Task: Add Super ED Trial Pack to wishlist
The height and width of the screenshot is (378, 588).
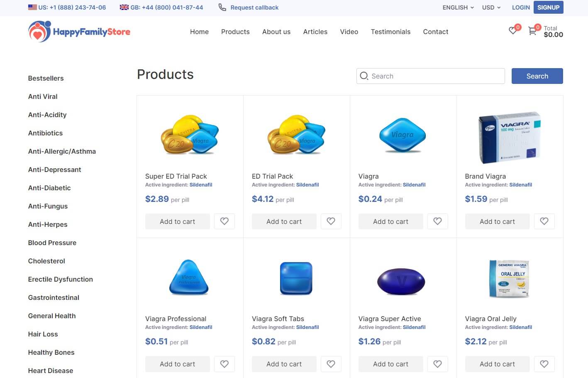Action: 224,221
